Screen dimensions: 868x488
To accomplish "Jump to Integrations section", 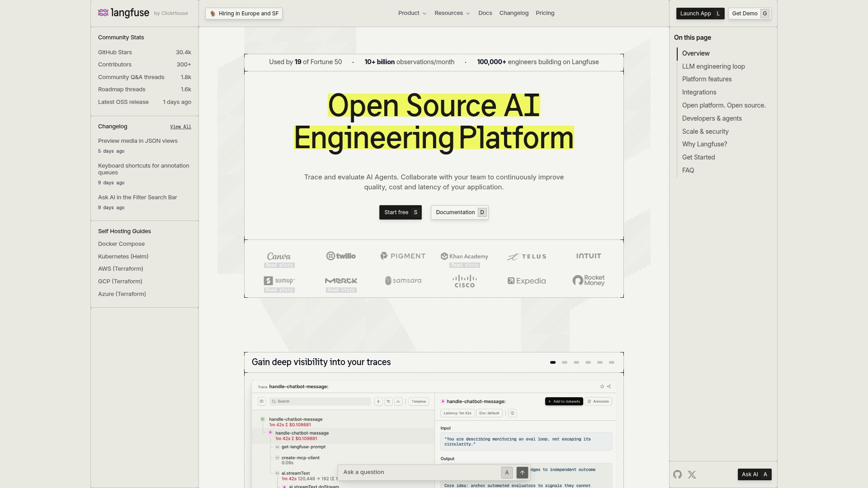I will point(699,92).
